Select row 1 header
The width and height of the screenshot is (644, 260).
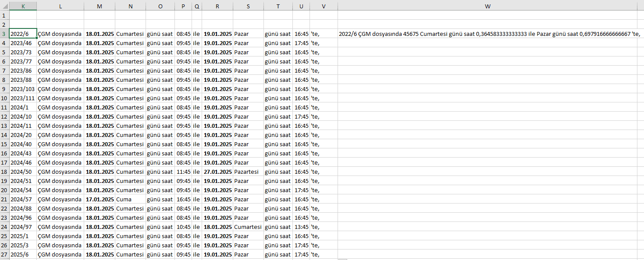point(4,15)
